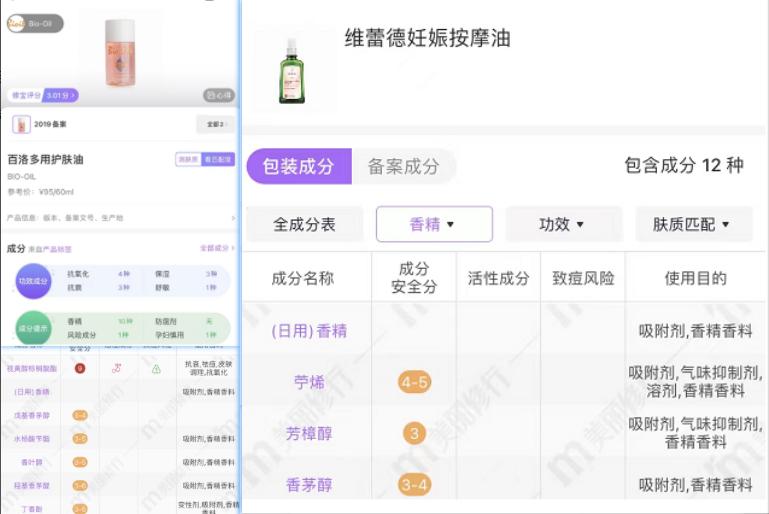Screen dimensions: 769x514
Task: Select the purple 看匹配度 toggle option
Action: click(218, 159)
